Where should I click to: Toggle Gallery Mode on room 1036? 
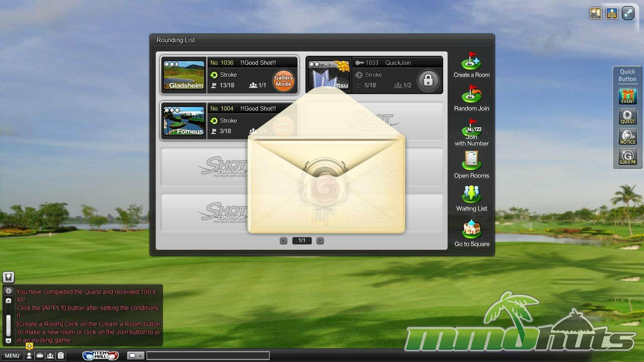[283, 81]
